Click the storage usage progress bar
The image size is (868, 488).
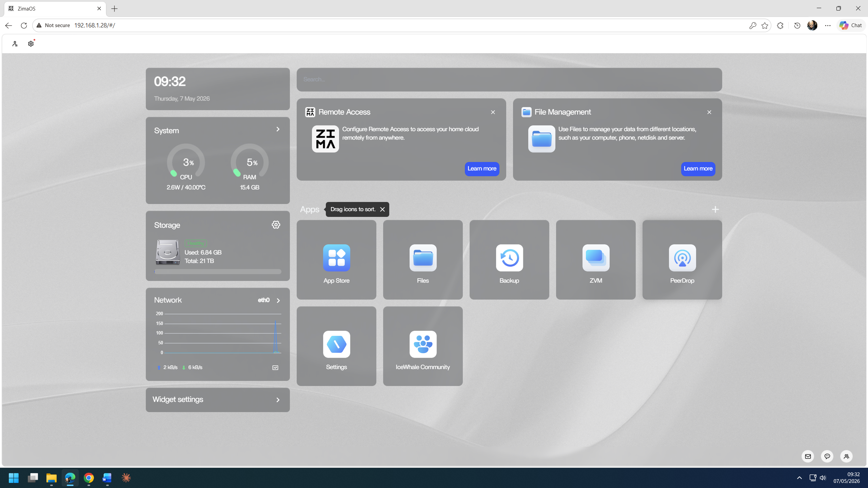[218, 272]
